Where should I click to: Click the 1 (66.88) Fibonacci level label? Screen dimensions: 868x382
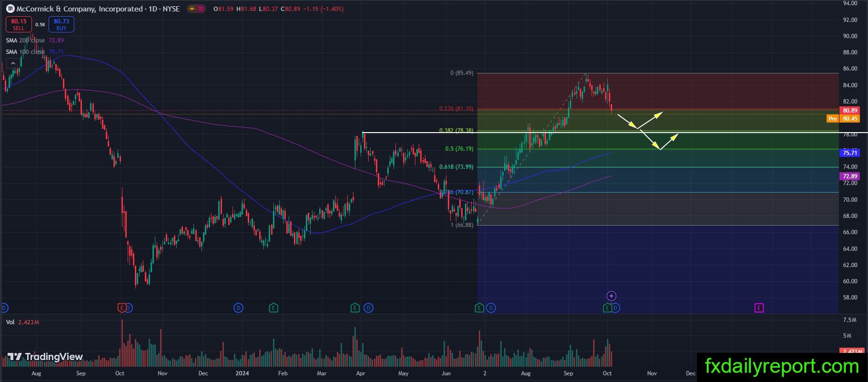point(462,225)
